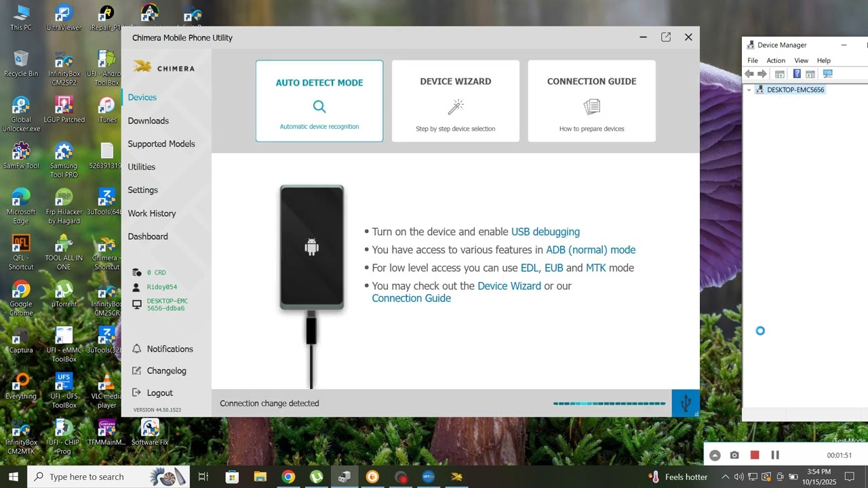Viewport: 868px width, 488px height.
Task: Click Back arrow in Device Manager toolbar
Action: [x=749, y=74]
